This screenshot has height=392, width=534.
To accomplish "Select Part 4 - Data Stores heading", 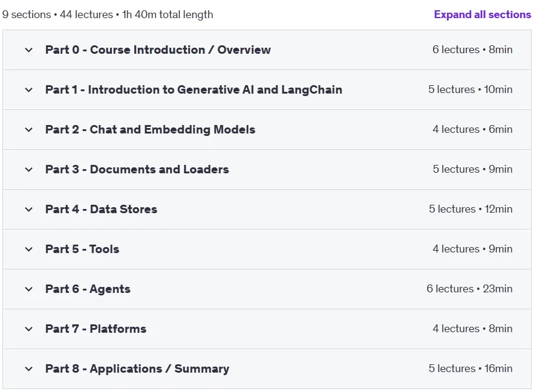I will point(101,209).
